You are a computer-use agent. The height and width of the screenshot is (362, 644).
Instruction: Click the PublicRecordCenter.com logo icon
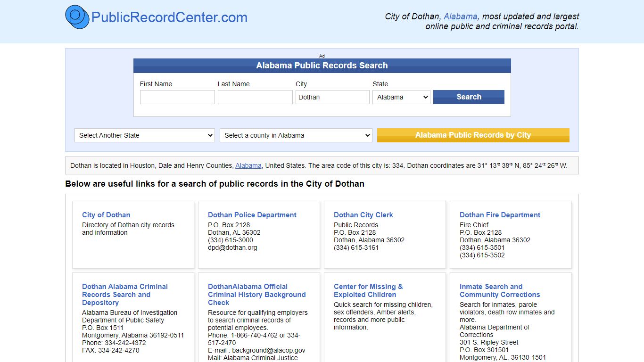point(77,17)
